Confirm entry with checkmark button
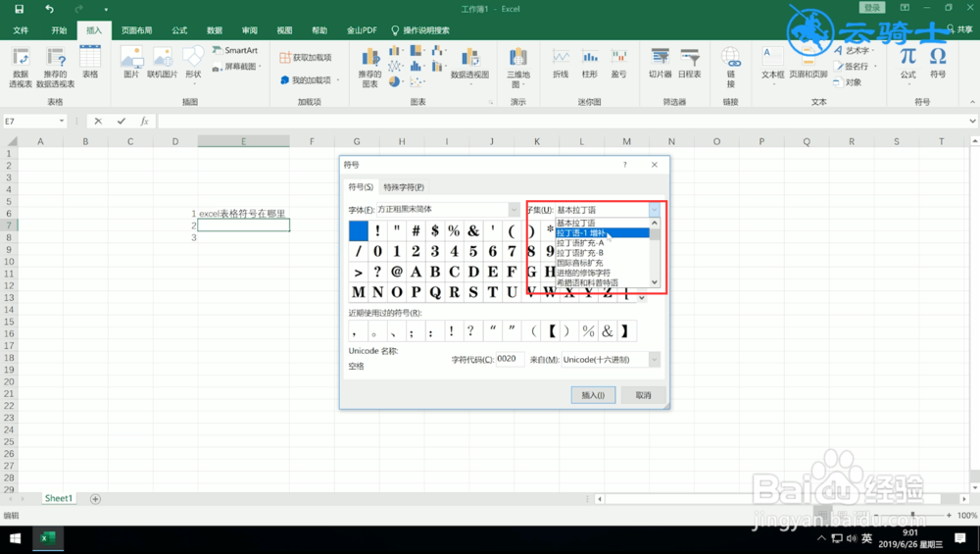Image resolution: width=980 pixels, height=554 pixels. [x=122, y=122]
